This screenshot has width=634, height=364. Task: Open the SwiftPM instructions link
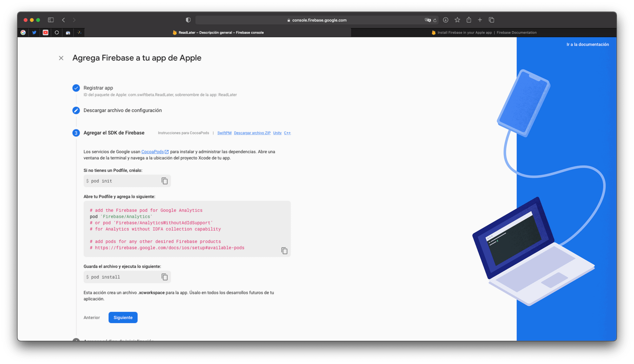tap(224, 133)
